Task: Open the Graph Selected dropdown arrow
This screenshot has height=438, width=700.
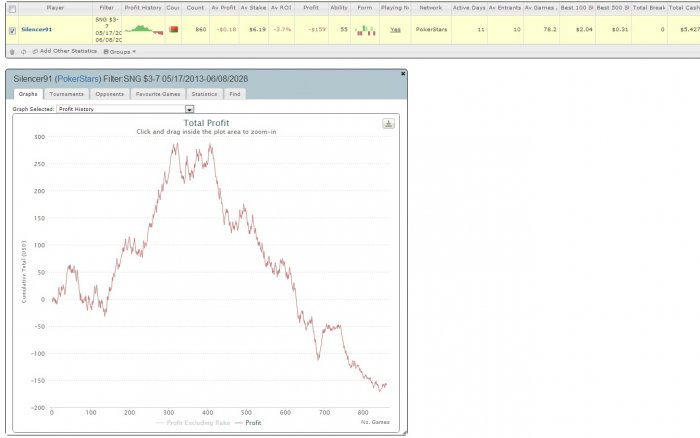Action: point(190,109)
